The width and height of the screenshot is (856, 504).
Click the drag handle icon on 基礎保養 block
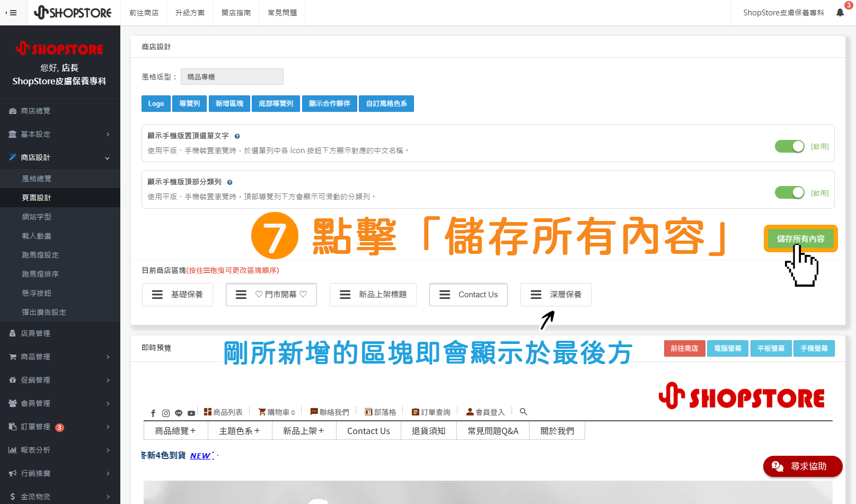pyautogui.click(x=157, y=295)
